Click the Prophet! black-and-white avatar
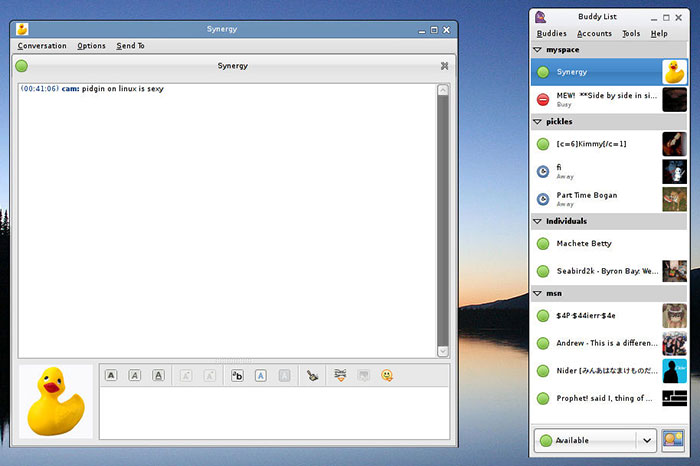Image resolution: width=700 pixels, height=466 pixels. pos(675,398)
